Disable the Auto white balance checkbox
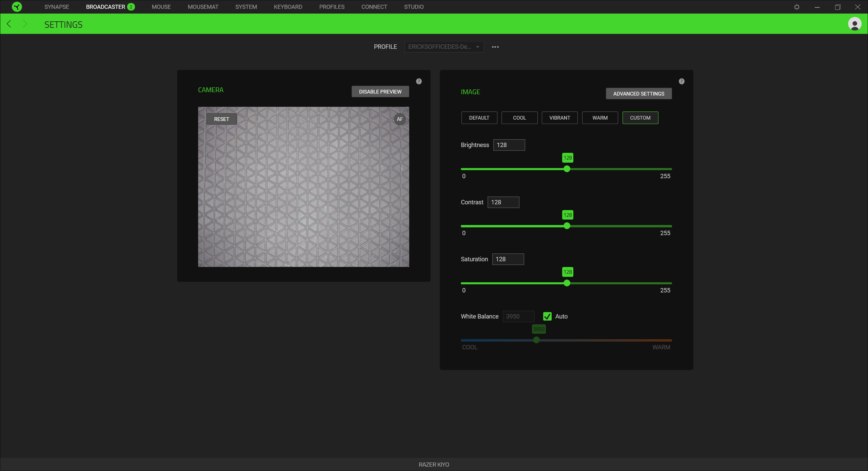The image size is (868, 471). (x=547, y=316)
